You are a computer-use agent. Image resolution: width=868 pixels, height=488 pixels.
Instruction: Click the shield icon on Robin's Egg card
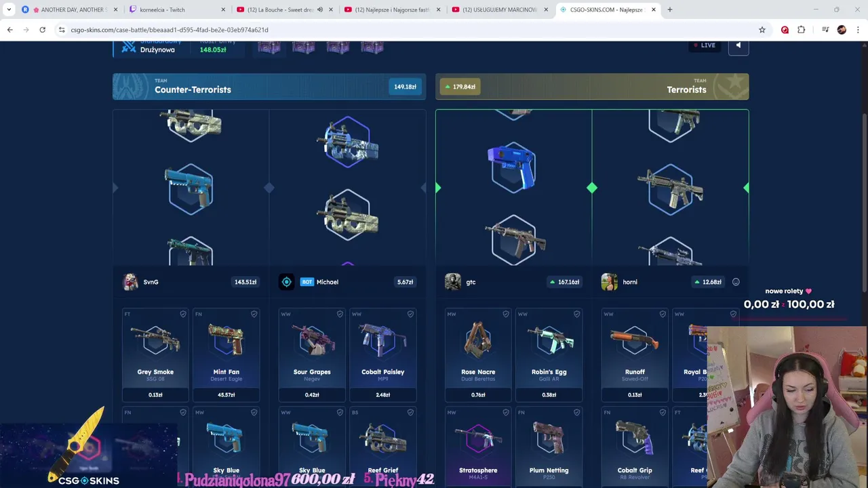[x=577, y=314]
